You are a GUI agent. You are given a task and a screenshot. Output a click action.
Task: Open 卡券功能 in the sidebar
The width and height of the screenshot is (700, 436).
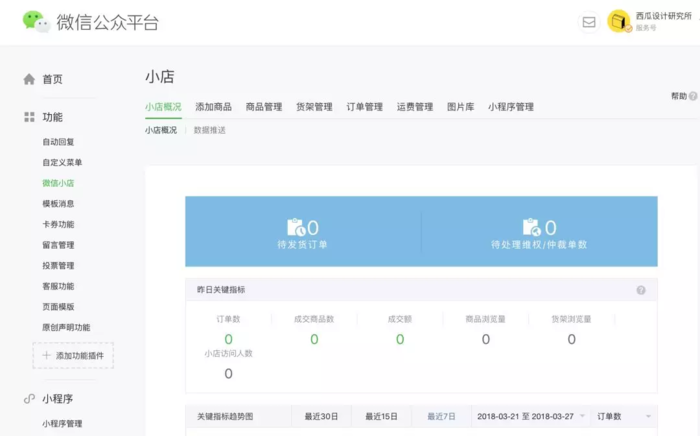coord(58,224)
